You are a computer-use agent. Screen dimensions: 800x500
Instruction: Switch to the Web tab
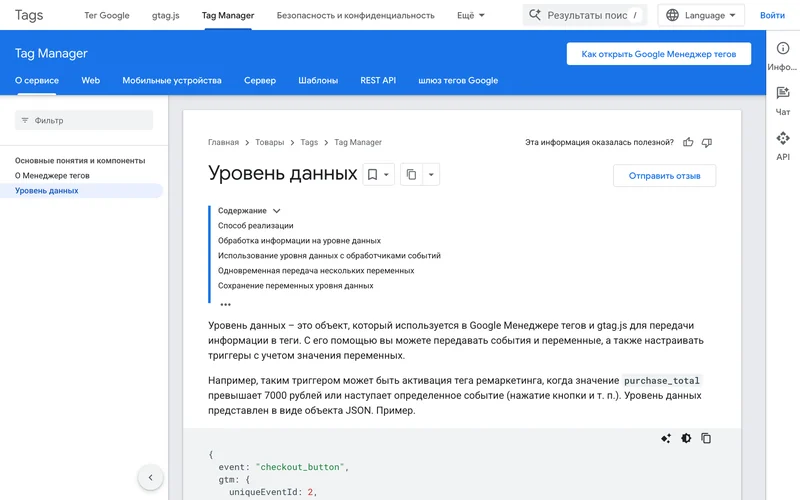pos(91,81)
